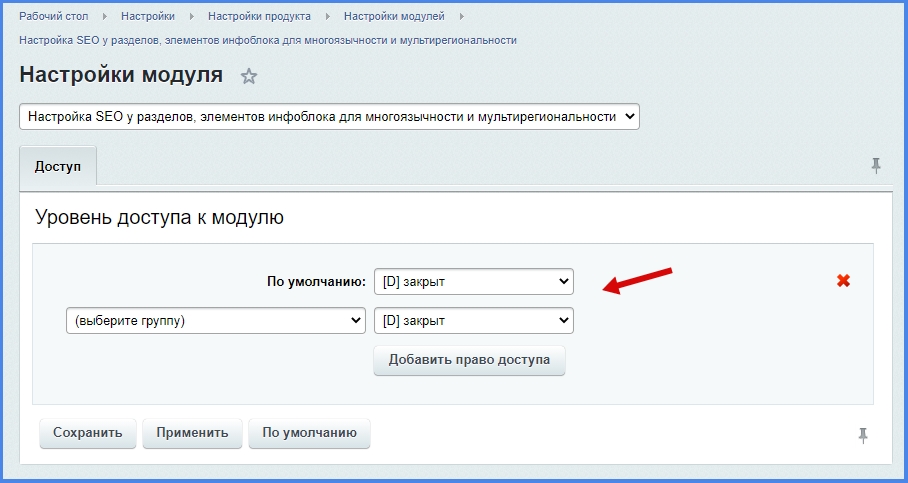Screen dimensions: 908x483
Task: Click the Добавить право доступа button
Action: [469, 360]
